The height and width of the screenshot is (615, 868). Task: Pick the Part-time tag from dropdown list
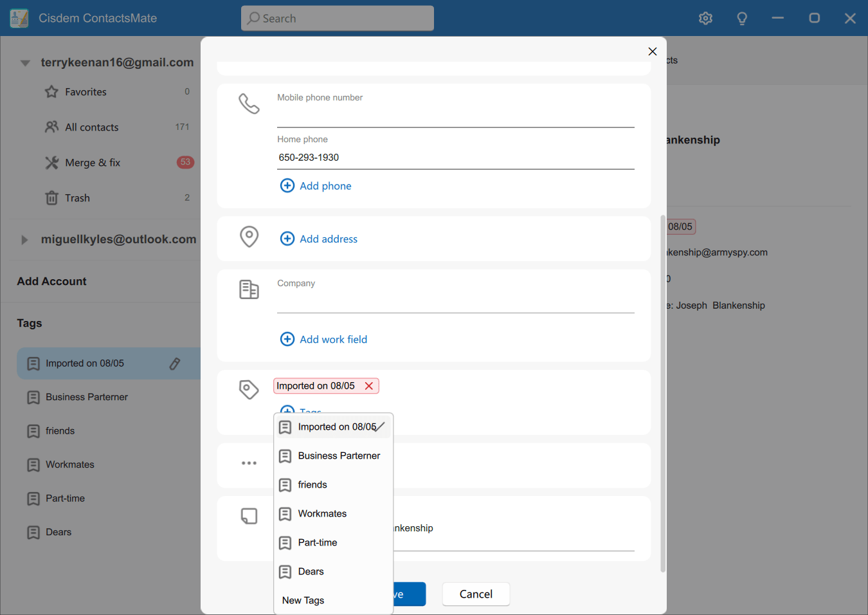click(318, 543)
